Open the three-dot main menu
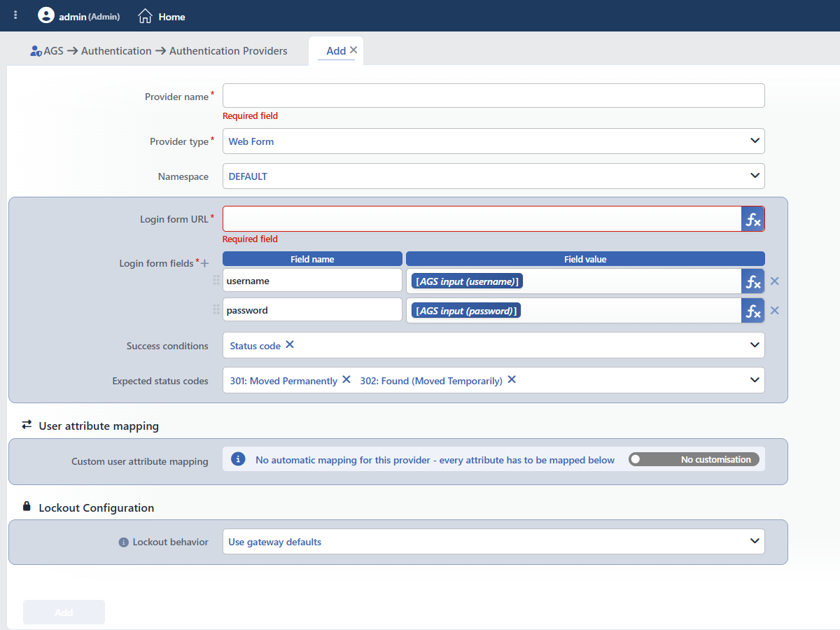 click(15, 15)
